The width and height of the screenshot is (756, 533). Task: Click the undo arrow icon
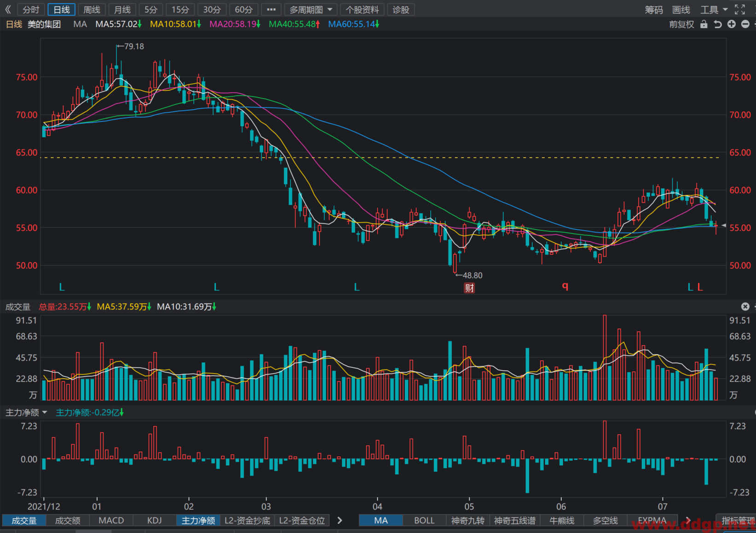pos(717,24)
